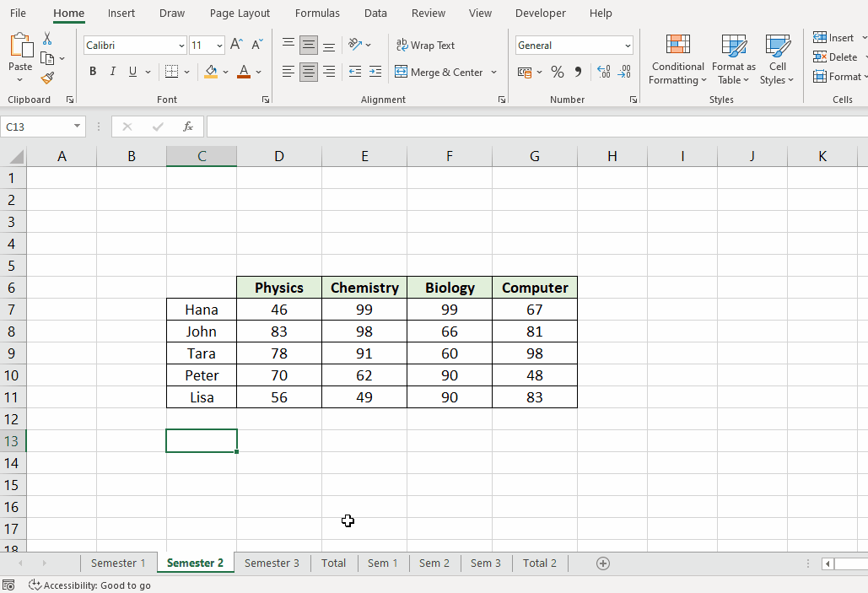Toggle underline on the selected cell

(131, 72)
